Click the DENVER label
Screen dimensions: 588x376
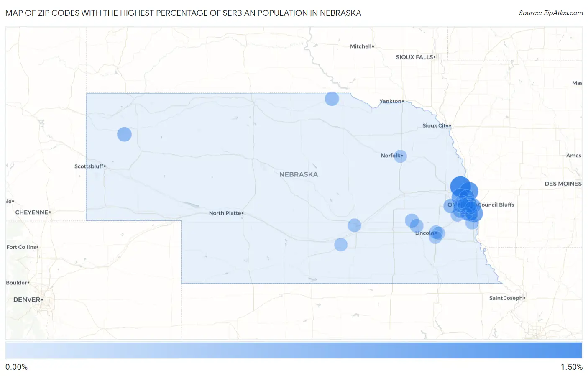[x=27, y=299]
